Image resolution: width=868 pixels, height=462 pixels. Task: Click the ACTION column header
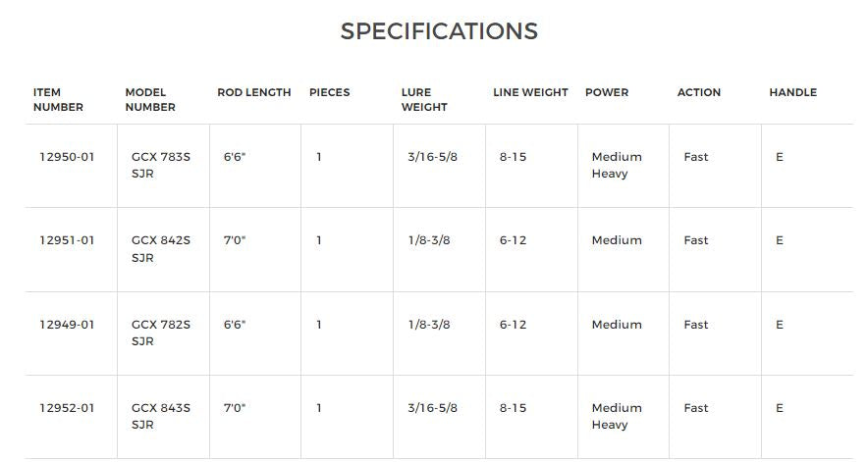(x=698, y=92)
